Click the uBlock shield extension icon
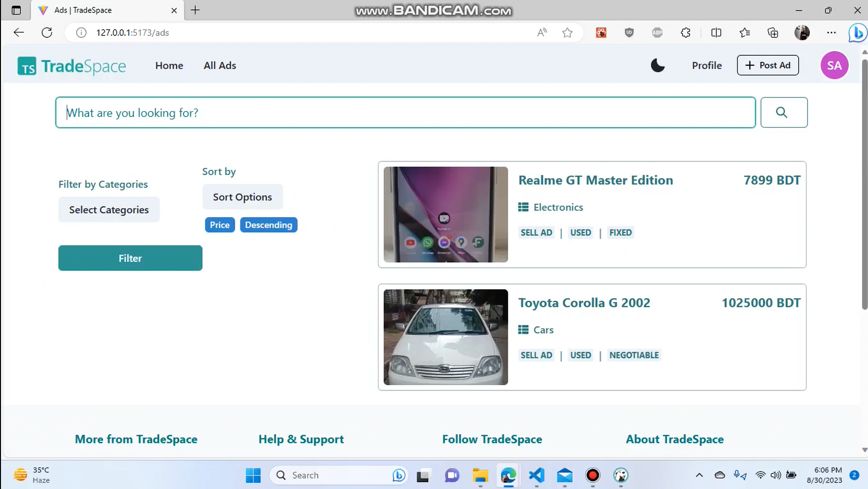Image resolution: width=868 pixels, height=489 pixels. coord(629,33)
